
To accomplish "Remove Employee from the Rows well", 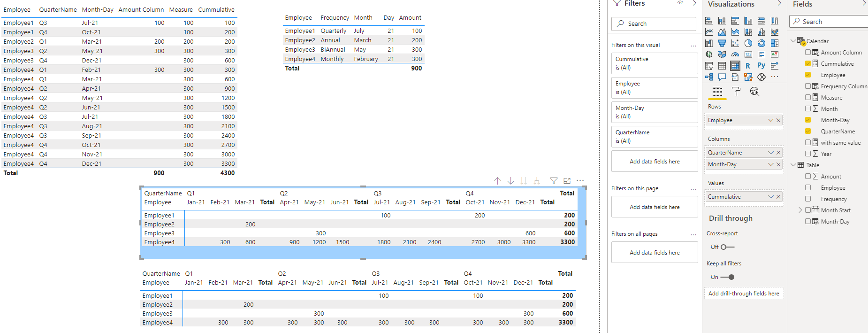I will pyautogui.click(x=778, y=120).
